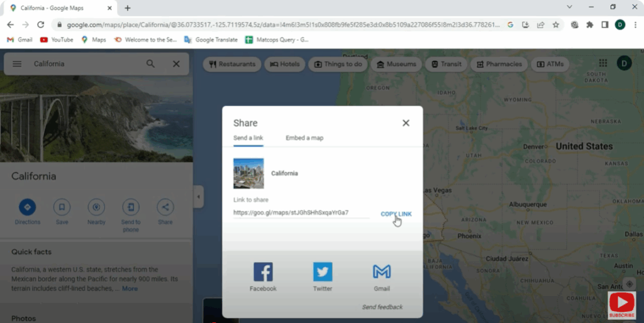The height and width of the screenshot is (323, 644).
Task: Filter map by Restaurants
Action: tap(232, 64)
